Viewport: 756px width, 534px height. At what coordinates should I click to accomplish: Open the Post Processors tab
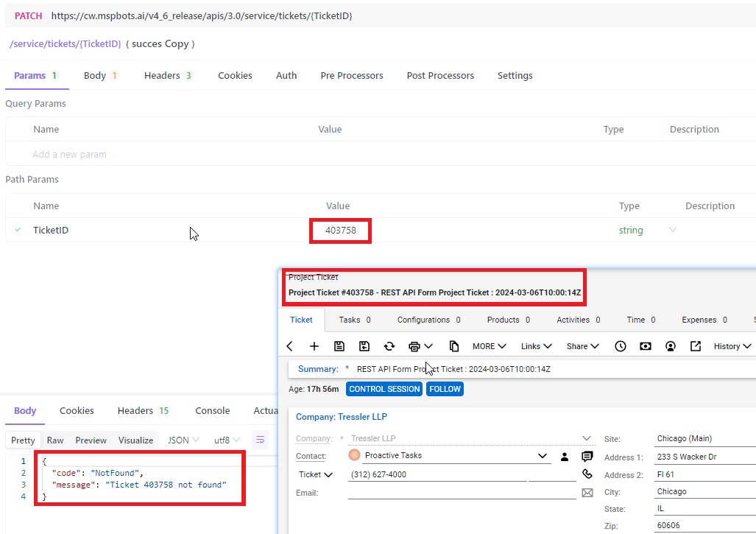click(440, 75)
